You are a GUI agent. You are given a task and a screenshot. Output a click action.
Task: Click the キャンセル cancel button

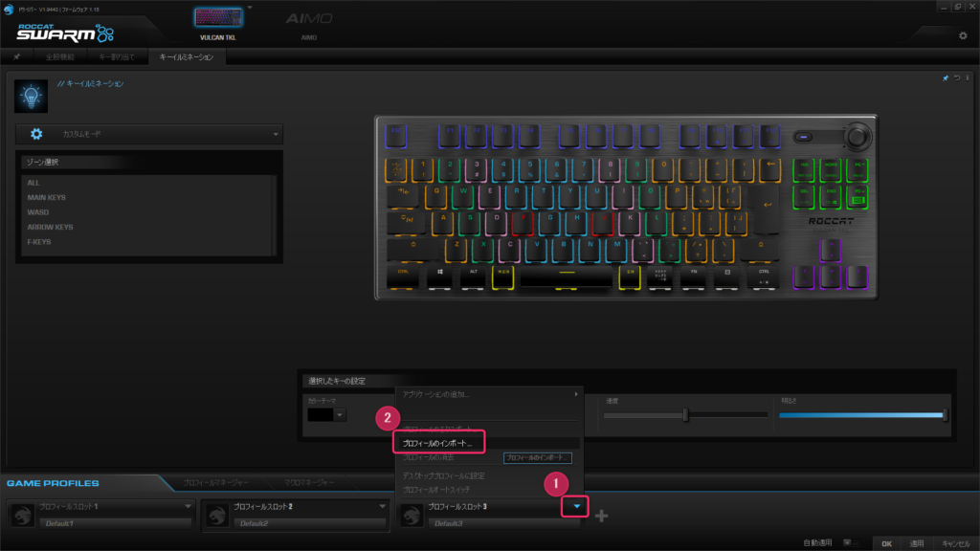pyautogui.click(x=956, y=543)
